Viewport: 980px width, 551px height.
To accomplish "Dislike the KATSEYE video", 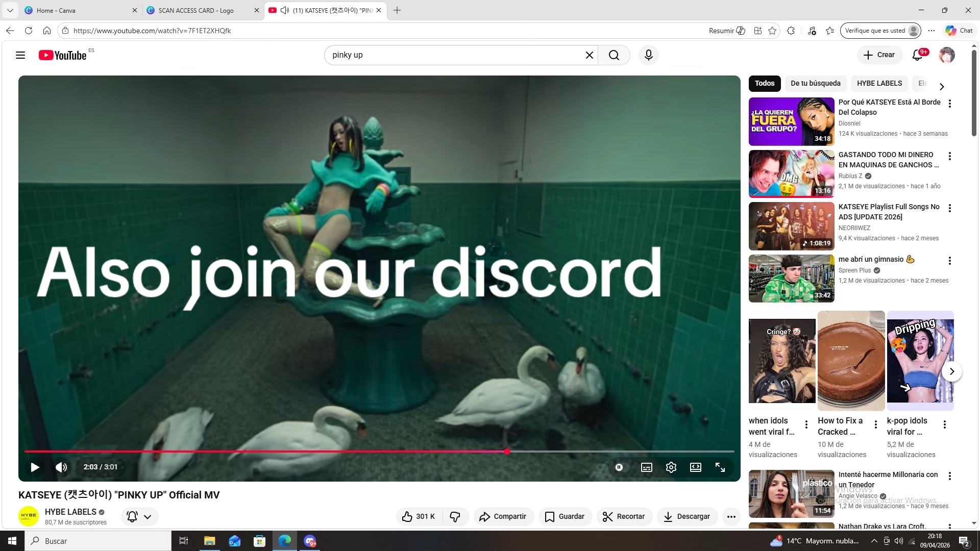I will click(455, 517).
